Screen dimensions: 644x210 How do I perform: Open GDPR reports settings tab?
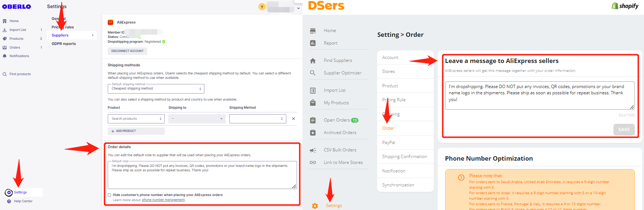click(x=64, y=43)
